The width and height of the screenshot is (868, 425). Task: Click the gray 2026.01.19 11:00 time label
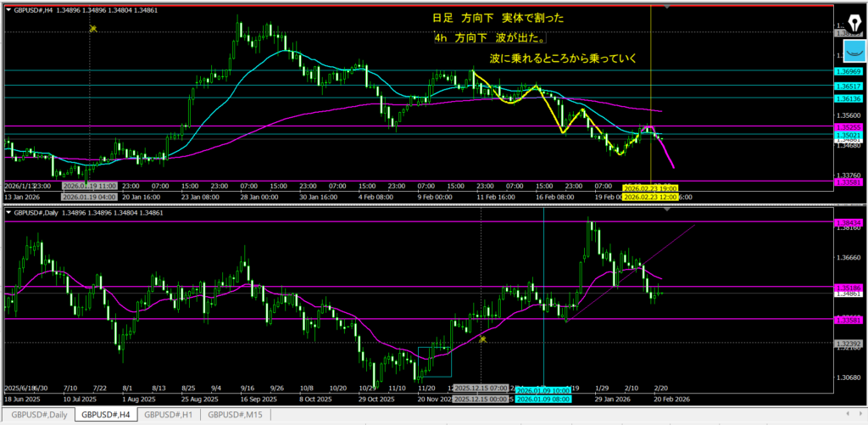pos(89,185)
